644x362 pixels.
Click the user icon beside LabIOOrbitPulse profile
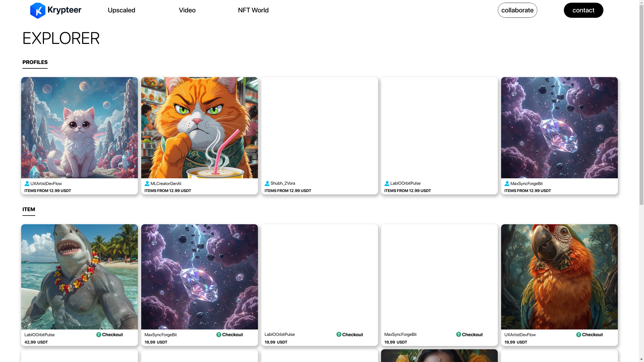[x=387, y=184]
